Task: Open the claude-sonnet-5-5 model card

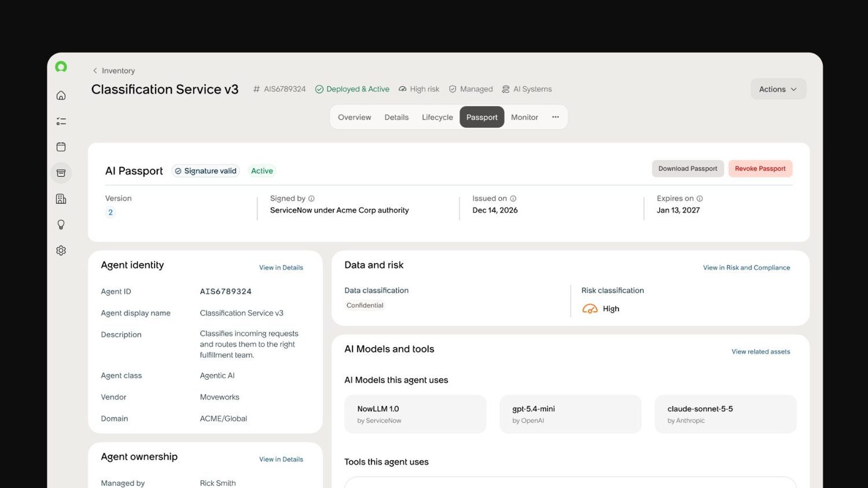Action: point(726,414)
